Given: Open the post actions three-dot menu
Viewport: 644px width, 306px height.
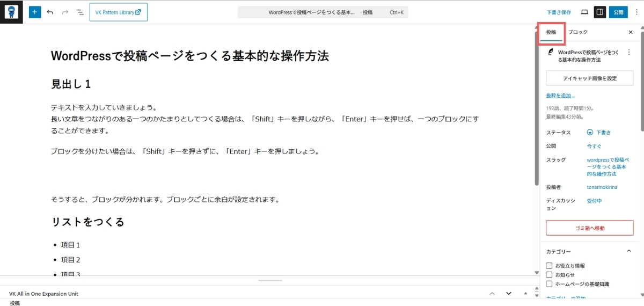Looking at the screenshot, I should [629, 53].
